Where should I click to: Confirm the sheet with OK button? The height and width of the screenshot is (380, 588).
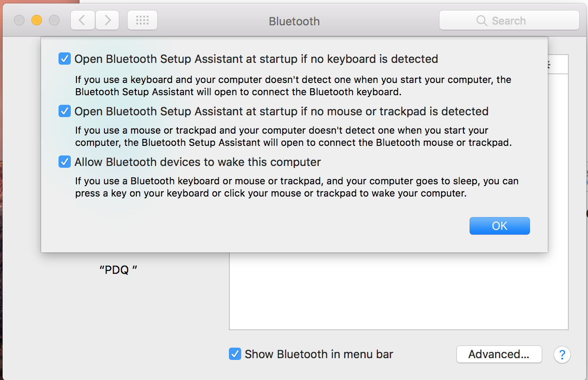(x=499, y=226)
